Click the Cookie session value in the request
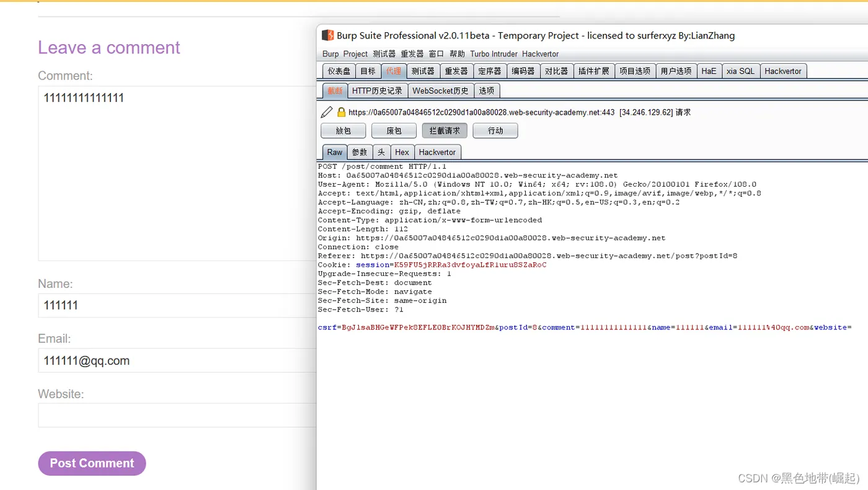Image resolution: width=868 pixels, height=490 pixels. (471, 265)
